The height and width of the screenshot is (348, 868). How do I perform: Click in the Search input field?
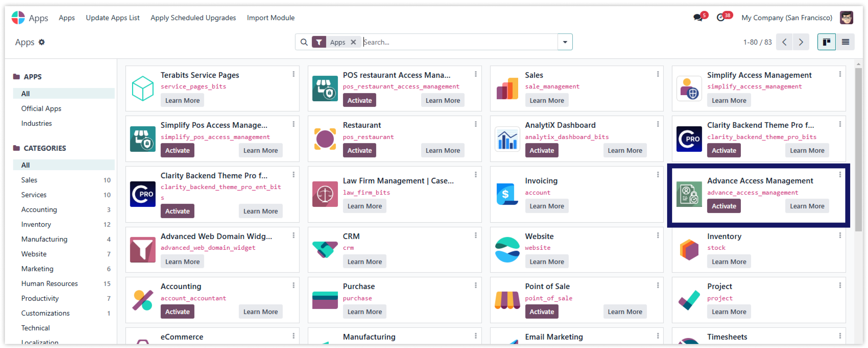tap(459, 42)
